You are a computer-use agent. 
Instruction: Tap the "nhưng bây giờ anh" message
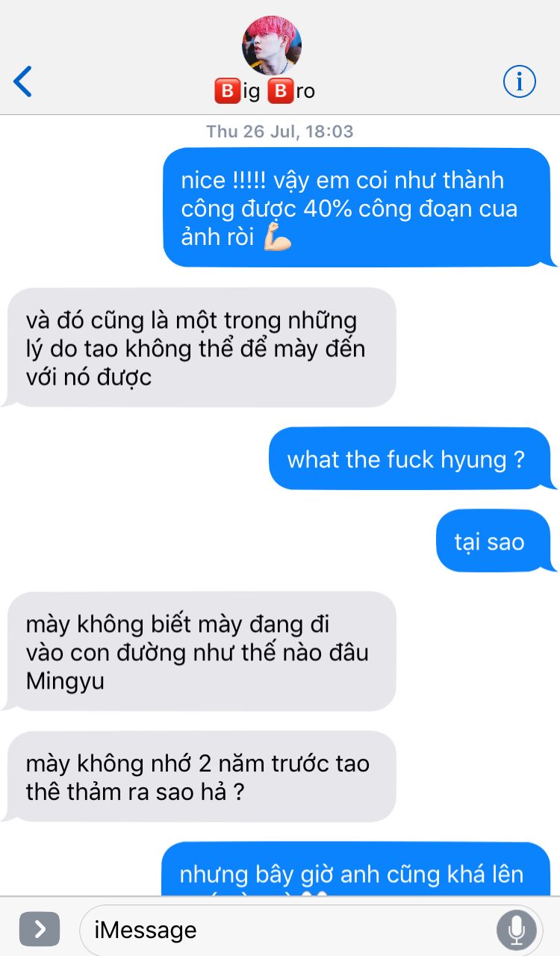(x=356, y=869)
